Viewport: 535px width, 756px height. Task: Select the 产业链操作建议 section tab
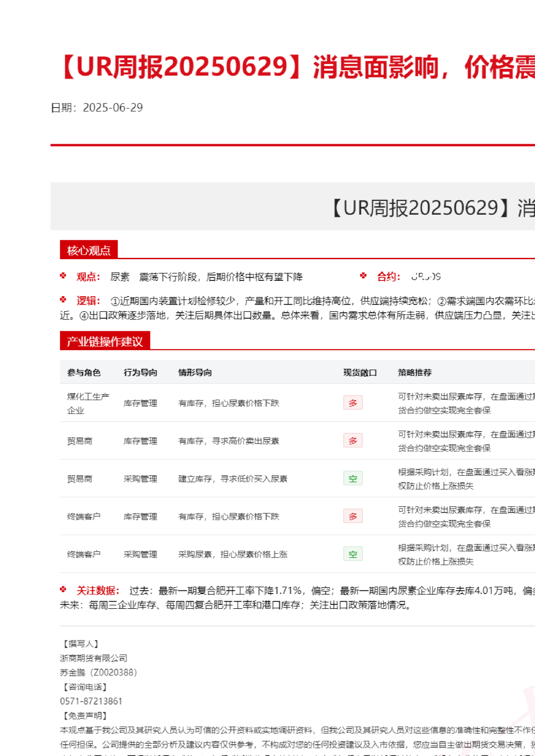104,341
